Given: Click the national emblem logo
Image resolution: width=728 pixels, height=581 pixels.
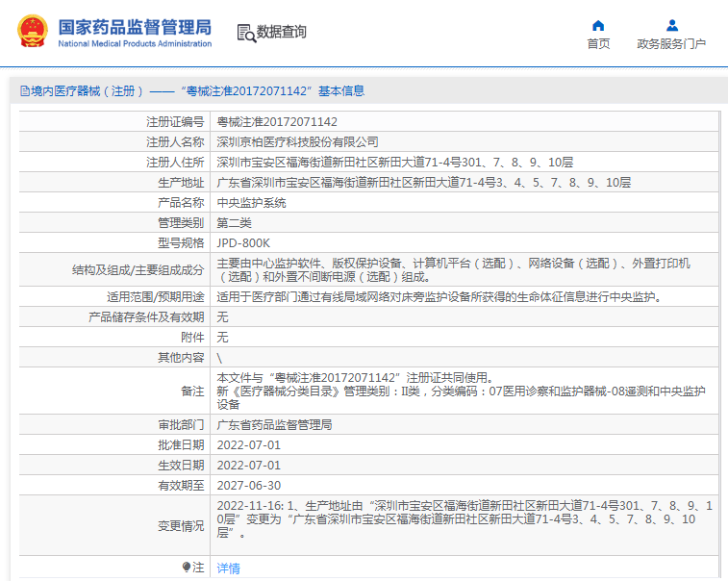Looking at the screenshot, I should [x=33, y=31].
